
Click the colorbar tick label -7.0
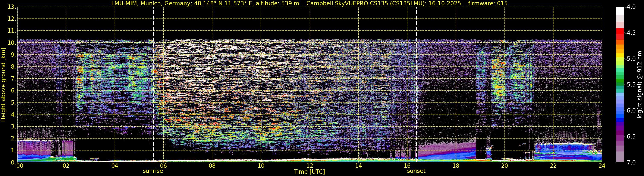[630, 163]
